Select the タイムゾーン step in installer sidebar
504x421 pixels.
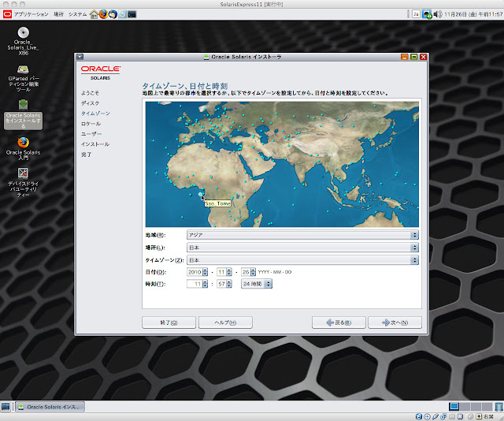pos(95,114)
